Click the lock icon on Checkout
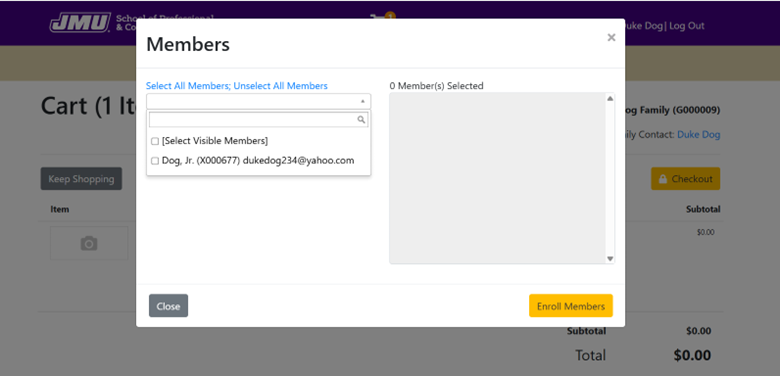 663,179
